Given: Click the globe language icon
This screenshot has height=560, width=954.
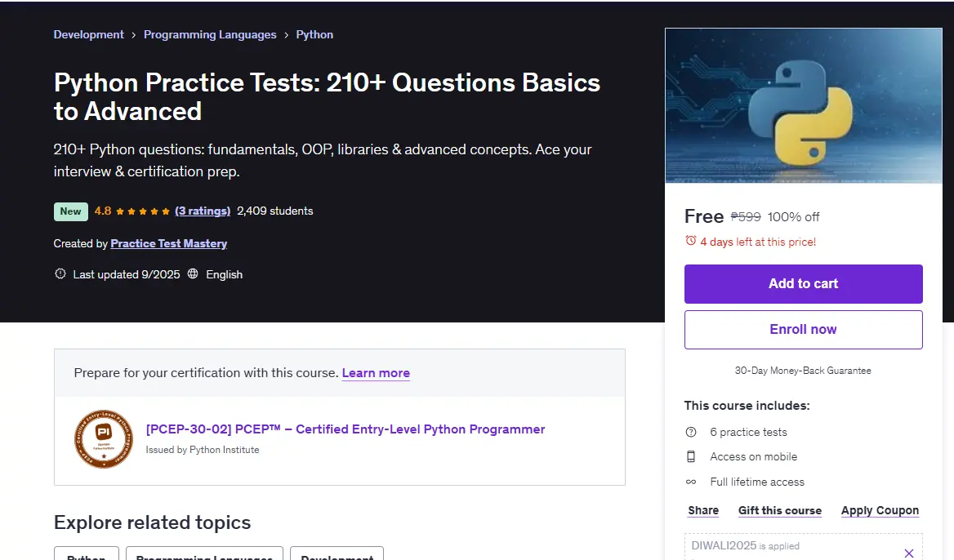Looking at the screenshot, I should (193, 274).
